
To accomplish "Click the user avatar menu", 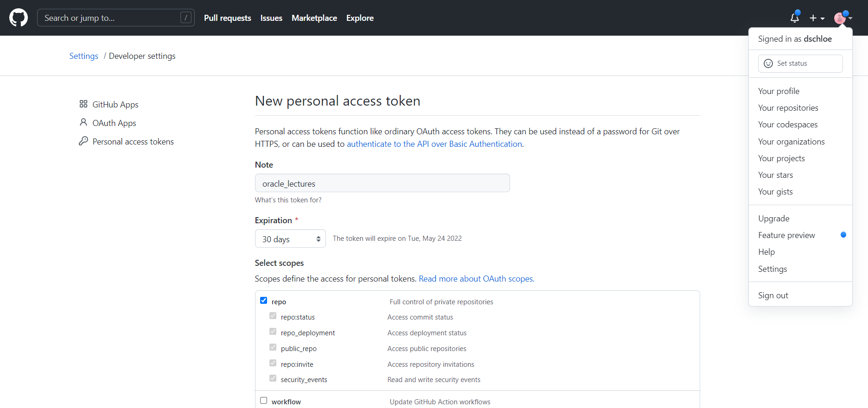I will [843, 18].
